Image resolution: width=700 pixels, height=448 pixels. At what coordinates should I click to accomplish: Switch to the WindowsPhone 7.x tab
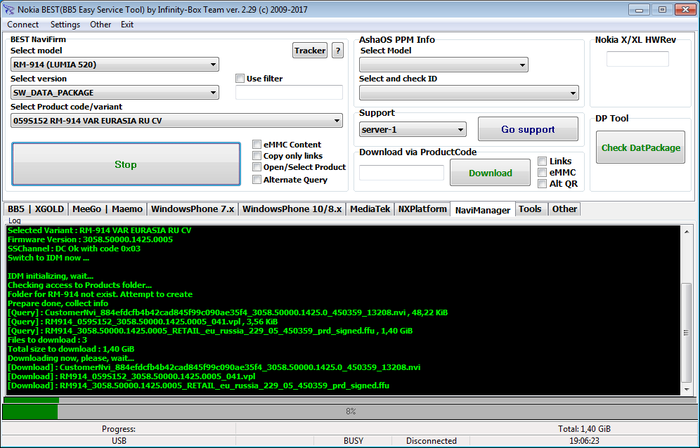pos(192,209)
